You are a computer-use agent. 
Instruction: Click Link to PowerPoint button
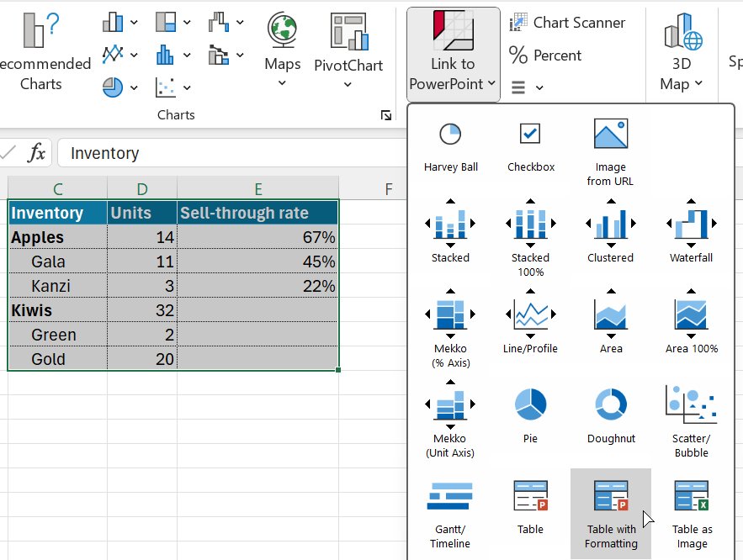(453, 55)
